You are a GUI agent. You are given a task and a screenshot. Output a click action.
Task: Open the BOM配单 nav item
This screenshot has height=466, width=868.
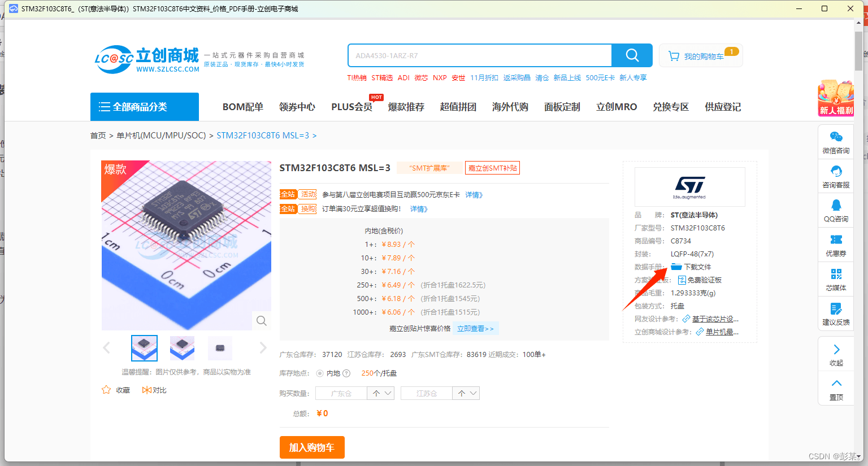click(243, 107)
